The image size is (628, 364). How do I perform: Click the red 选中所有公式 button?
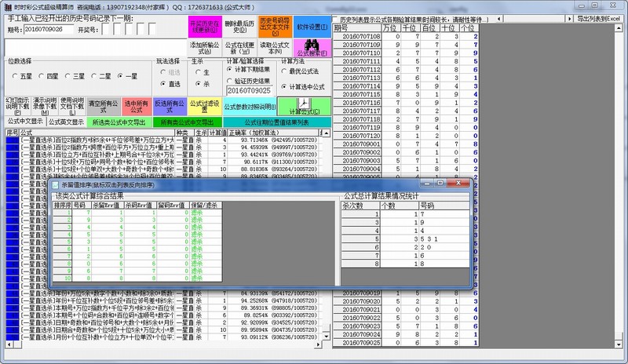(x=136, y=106)
